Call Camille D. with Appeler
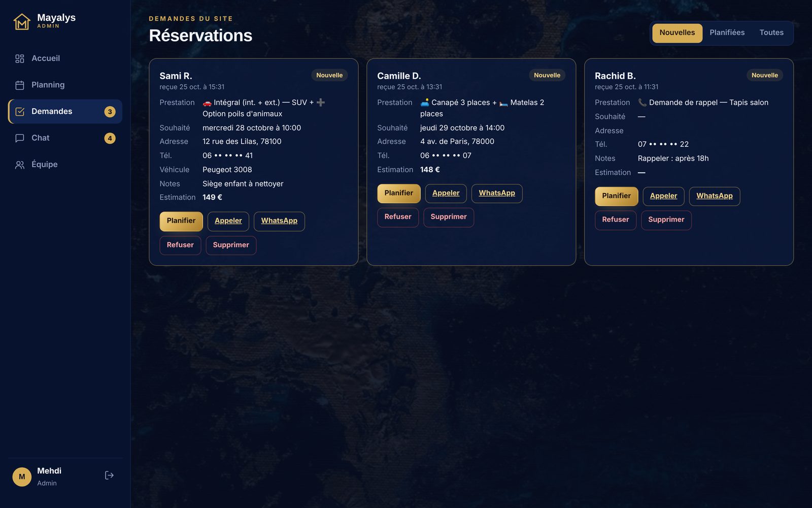The image size is (812, 508). tap(446, 194)
